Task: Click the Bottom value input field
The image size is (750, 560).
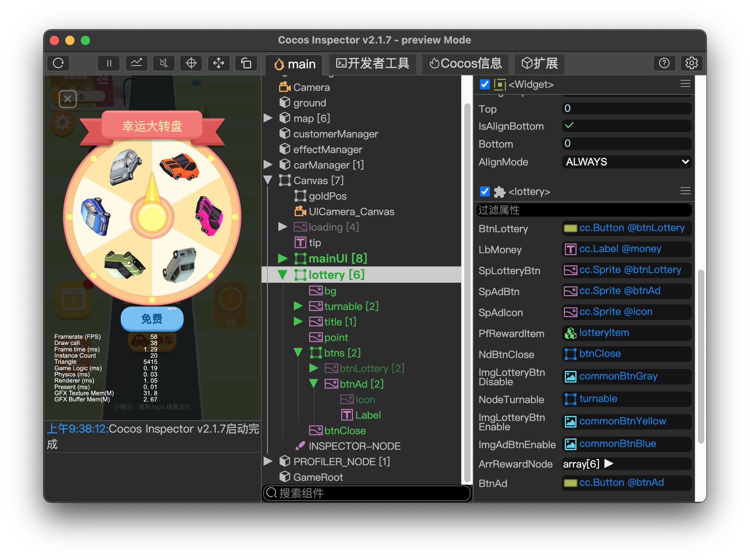Action: pyautogui.click(x=626, y=144)
